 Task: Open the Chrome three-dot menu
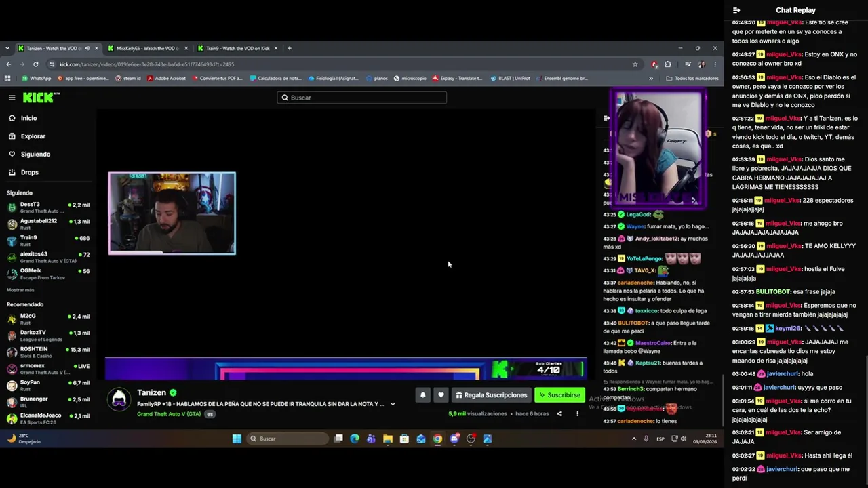(715, 64)
